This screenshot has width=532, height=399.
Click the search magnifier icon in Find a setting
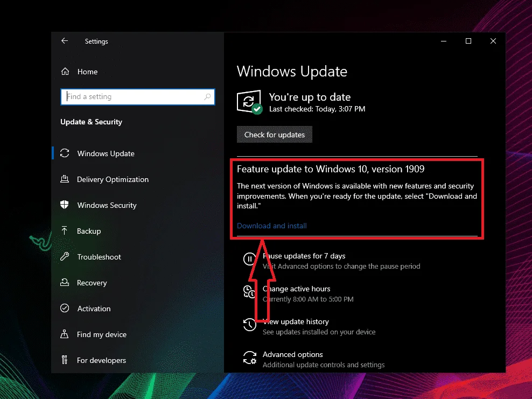point(207,97)
